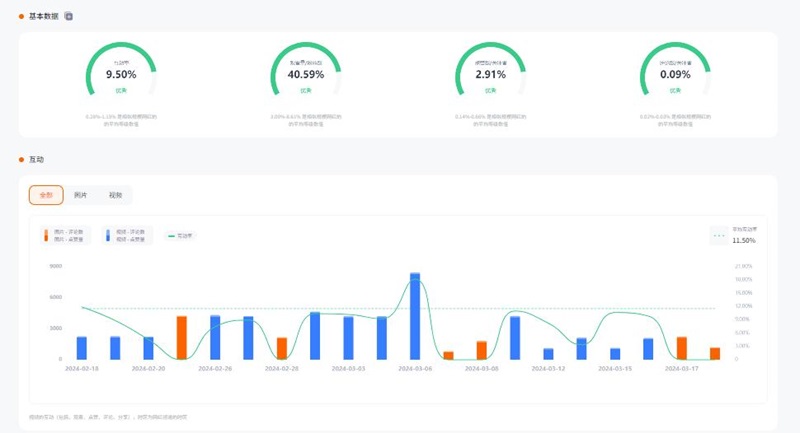800x433 pixels.
Task: Click the dotted average-line legend icon
Action: [719, 236]
